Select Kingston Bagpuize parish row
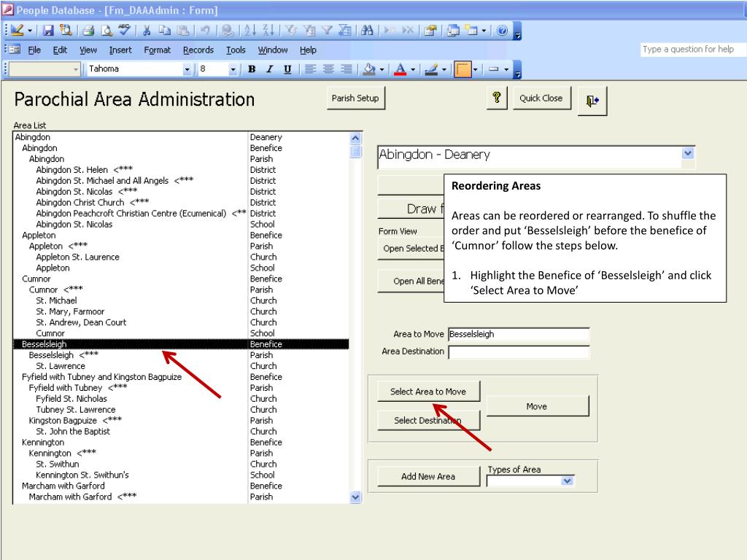Viewport: 747px width, 560px height. pos(181,421)
